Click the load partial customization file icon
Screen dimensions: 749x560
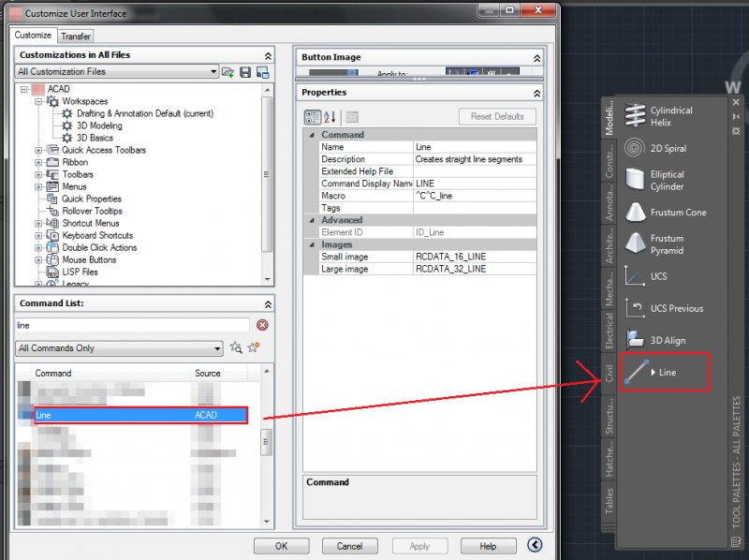click(x=228, y=72)
